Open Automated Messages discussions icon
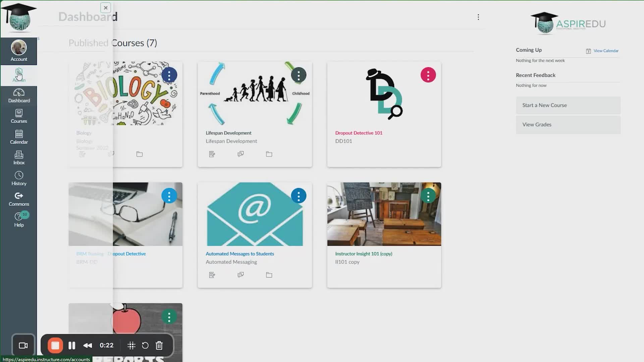 (x=240, y=275)
